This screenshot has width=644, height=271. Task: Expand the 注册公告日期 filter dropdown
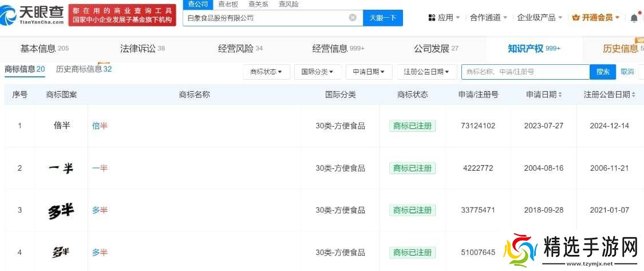coord(426,72)
